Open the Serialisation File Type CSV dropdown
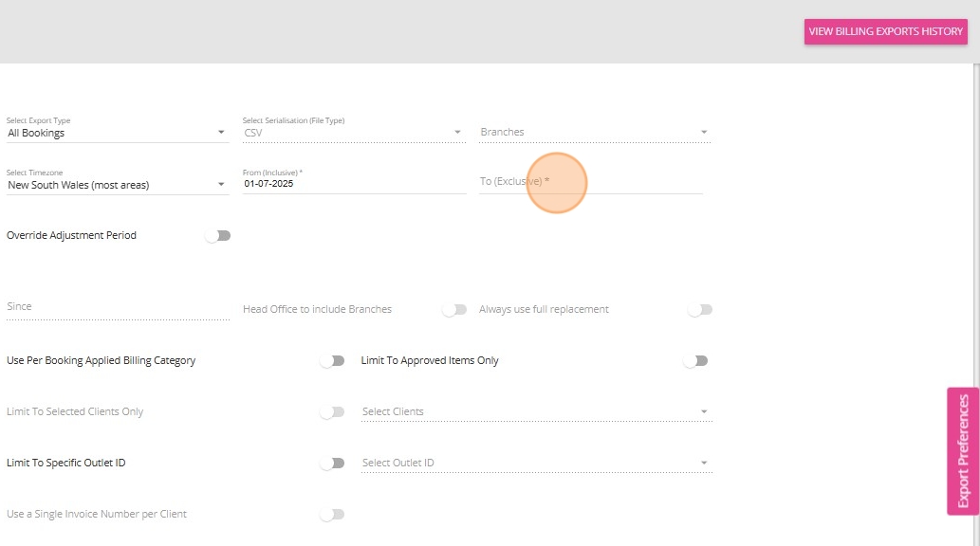The image size is (980, 546). coord(355,133)
